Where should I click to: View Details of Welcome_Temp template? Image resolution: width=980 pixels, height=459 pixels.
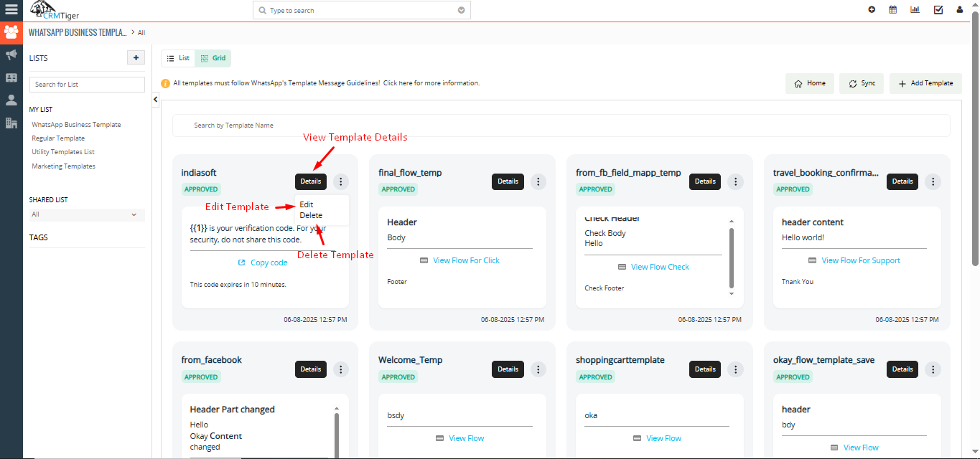(x=508, y=369)
